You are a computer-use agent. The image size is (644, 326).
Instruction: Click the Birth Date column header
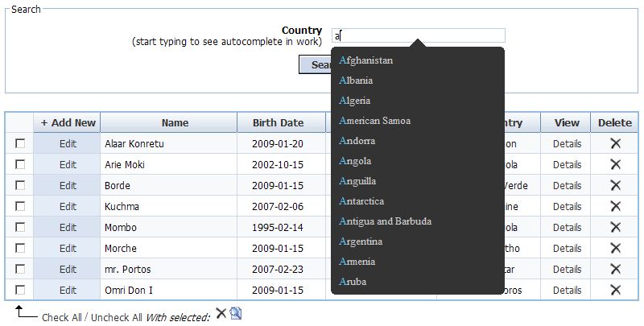pos(278,122)
